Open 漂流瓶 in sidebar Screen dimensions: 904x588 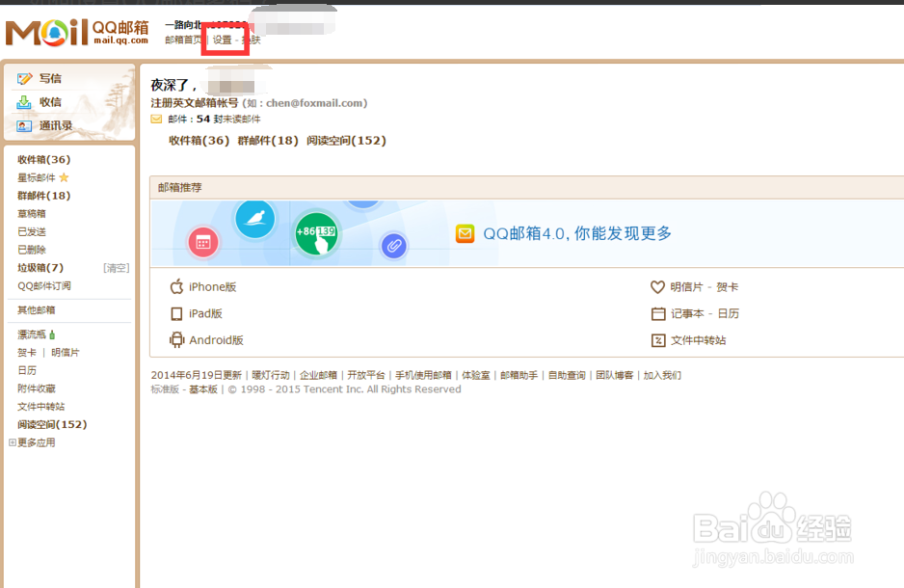tap(32, 334)
